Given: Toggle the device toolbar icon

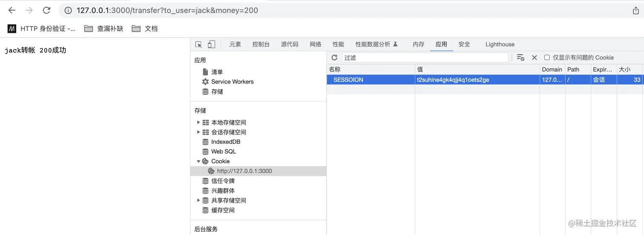Looking at the screenshot, I should click(211, 44).
